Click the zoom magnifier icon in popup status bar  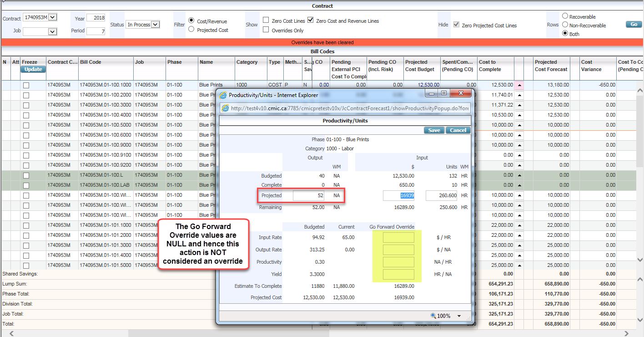click(x=433, y=316)
